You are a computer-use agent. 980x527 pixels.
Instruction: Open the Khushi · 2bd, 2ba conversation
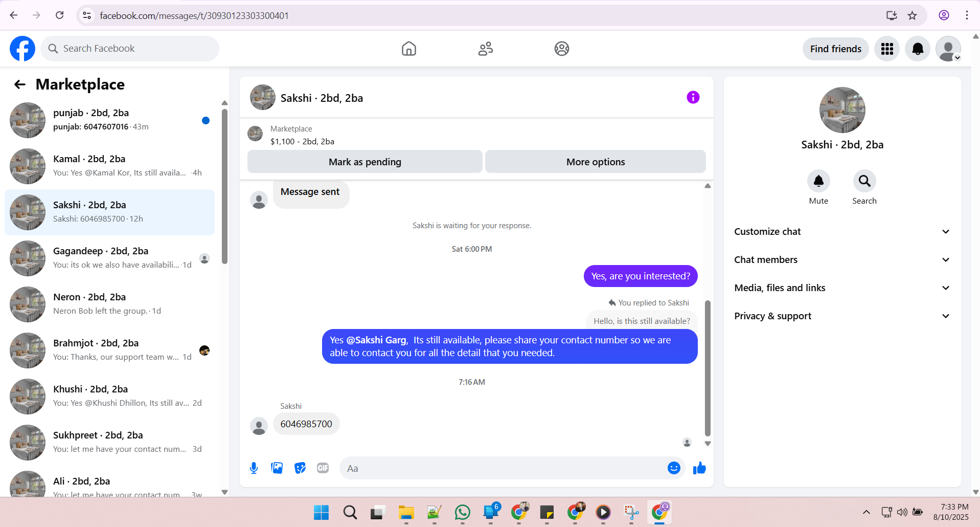[x=110, y=397]
